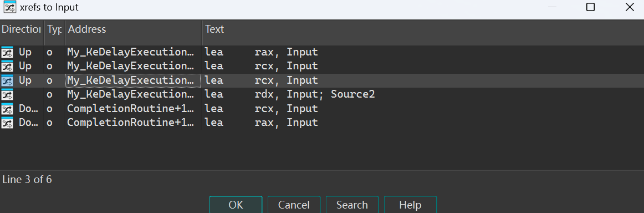Click My_KeDelayExecution address in the Source2 row

pyautogui.click(x=131, y=95)
